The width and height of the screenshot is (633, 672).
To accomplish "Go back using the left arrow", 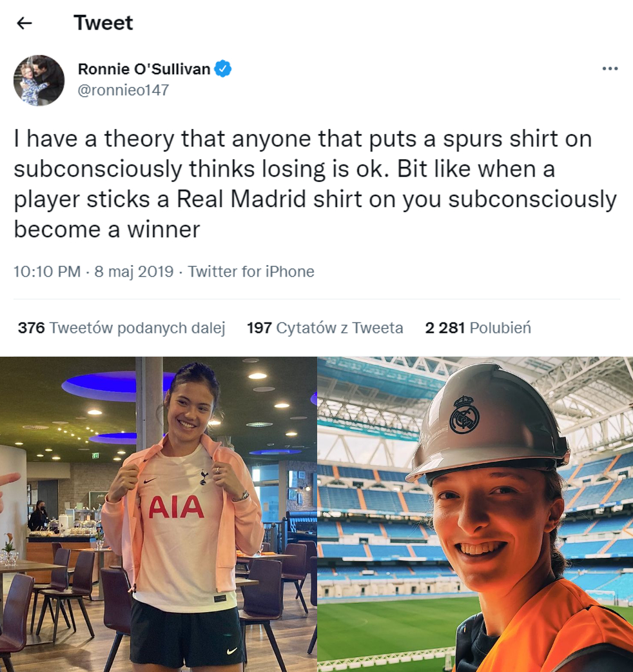I will (24, 23).
